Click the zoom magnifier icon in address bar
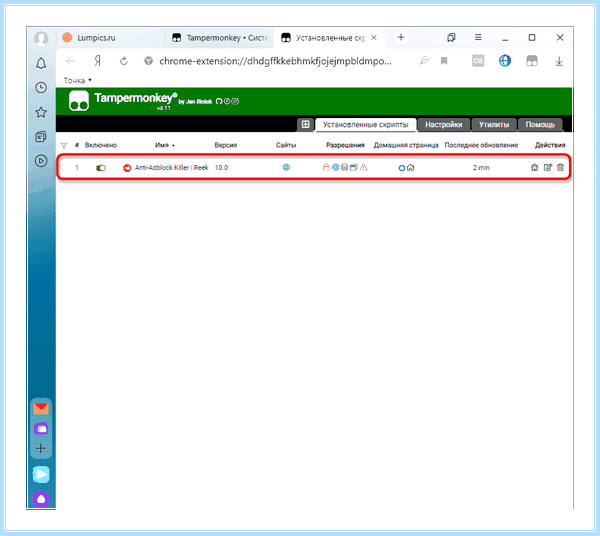This screenshot has width=600, height=536. pyautogui.click(x=424, y=61)
